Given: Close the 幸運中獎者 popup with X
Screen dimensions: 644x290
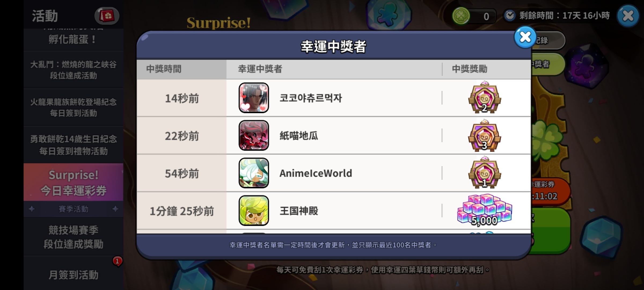Looking at the screenshot, I should point(525,37).
